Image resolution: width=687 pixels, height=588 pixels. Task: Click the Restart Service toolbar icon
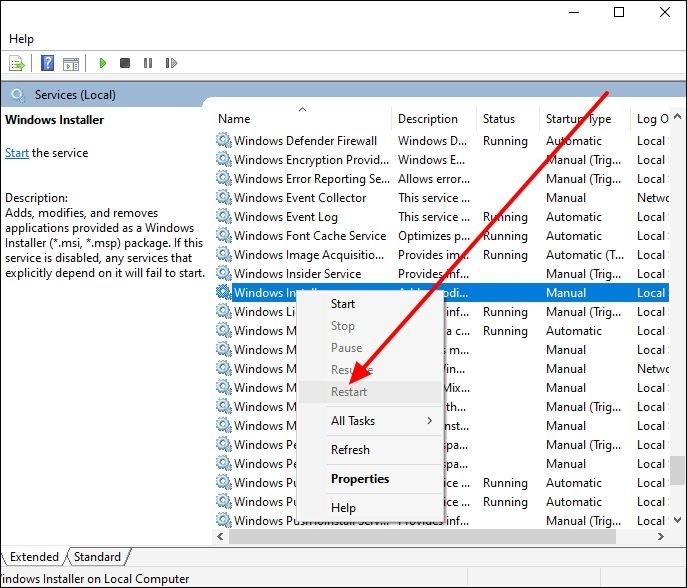click(172, 63)
